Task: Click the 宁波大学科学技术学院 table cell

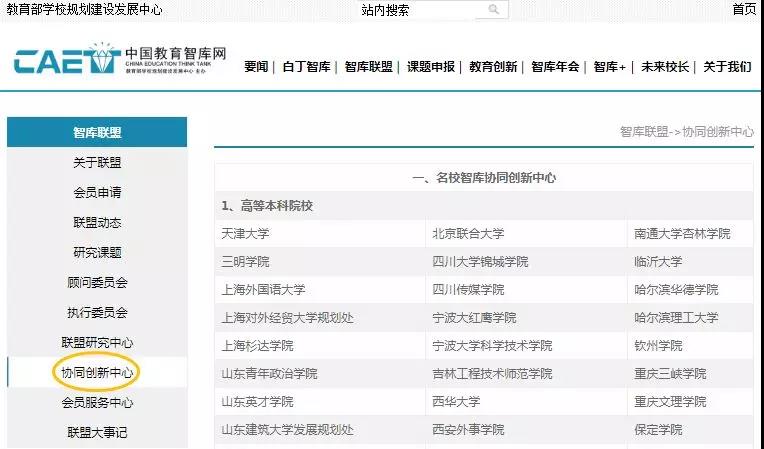Action: point(526,346)
